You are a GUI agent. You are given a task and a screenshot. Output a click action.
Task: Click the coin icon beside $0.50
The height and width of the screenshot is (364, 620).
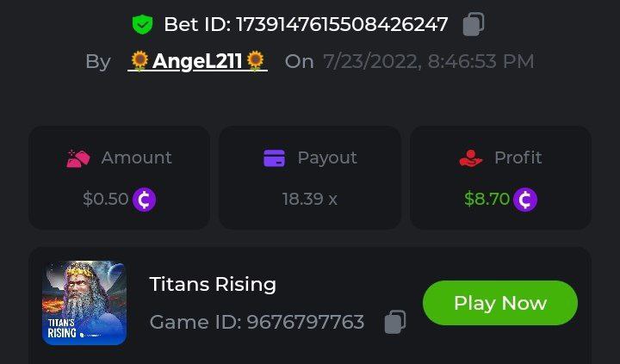144,200
